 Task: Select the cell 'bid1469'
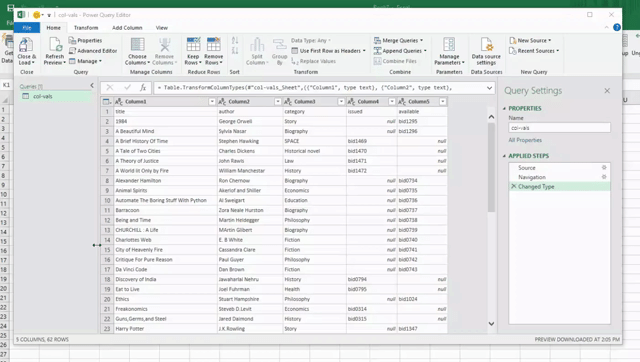[371, 141]
